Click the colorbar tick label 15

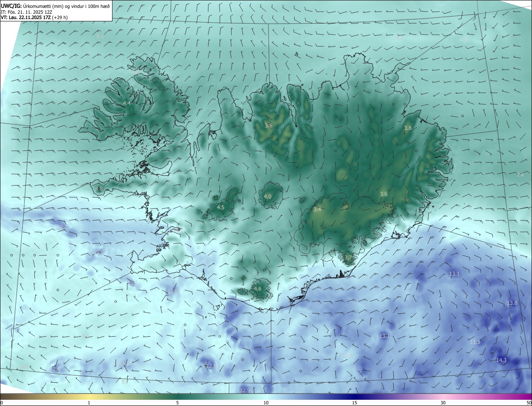[355, 403]
